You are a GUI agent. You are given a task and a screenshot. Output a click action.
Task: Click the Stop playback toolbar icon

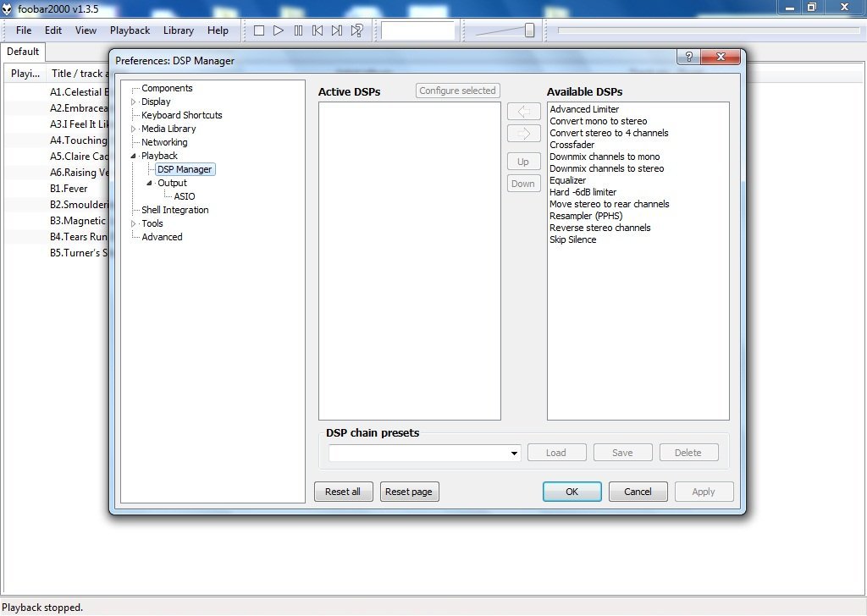[x=259, y=30]
